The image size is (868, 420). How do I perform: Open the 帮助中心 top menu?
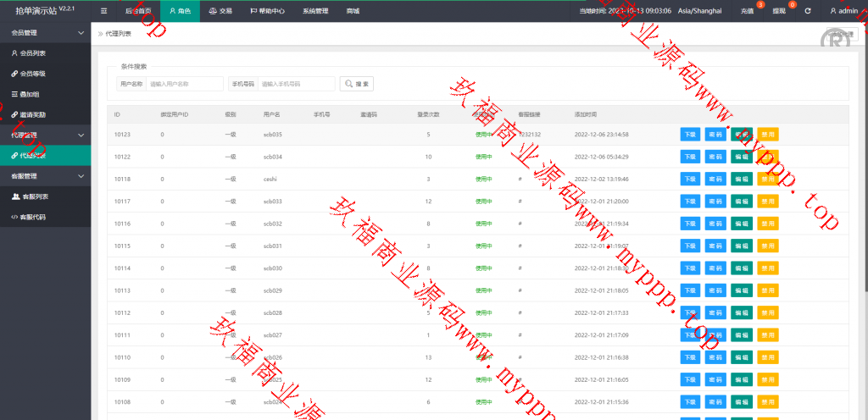click(270, 11)
